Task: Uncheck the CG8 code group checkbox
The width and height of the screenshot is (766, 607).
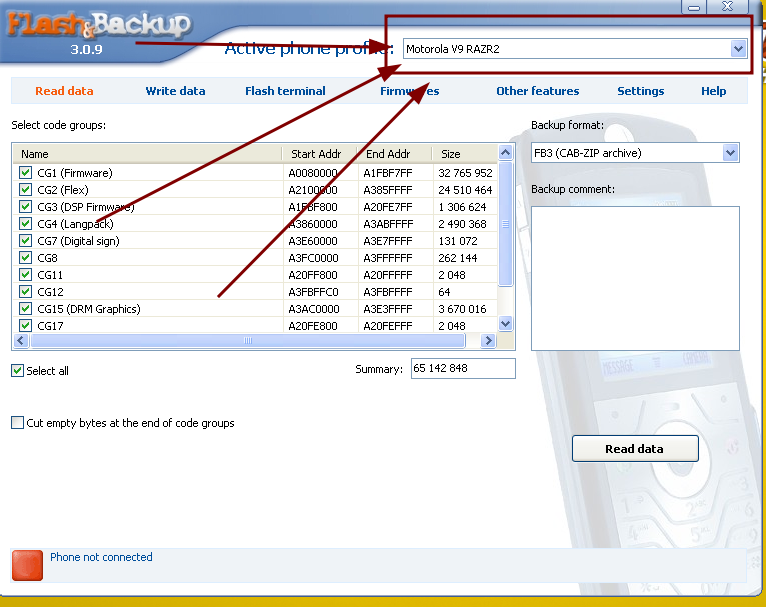Action: [25, 258]
